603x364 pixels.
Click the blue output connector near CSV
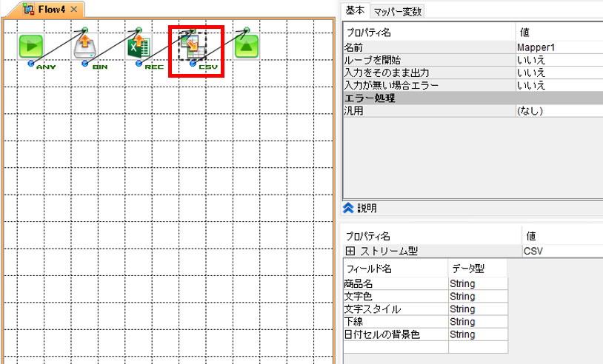[193, 64]
